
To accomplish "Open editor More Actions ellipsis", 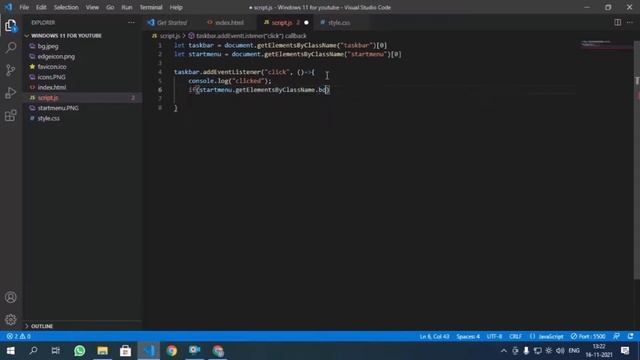I will (x=630, y=22).
